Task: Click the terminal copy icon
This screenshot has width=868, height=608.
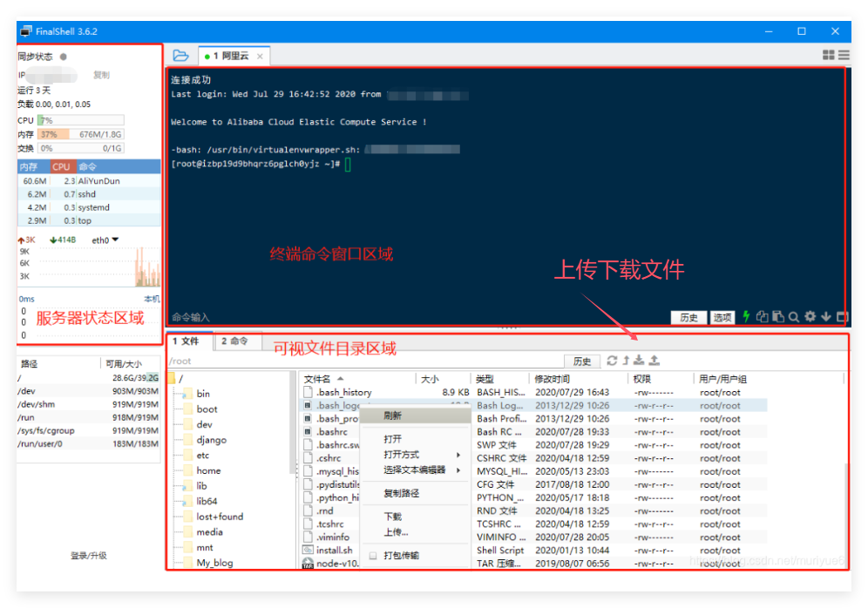Action: pyautogui.click(x=763, y=316)
